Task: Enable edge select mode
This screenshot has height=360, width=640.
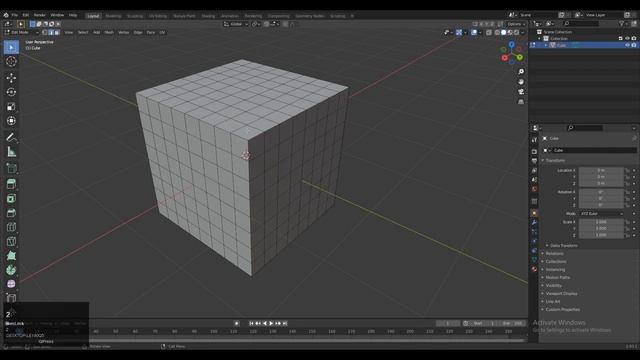Action: pyautogui.click(x=51, y=32)
